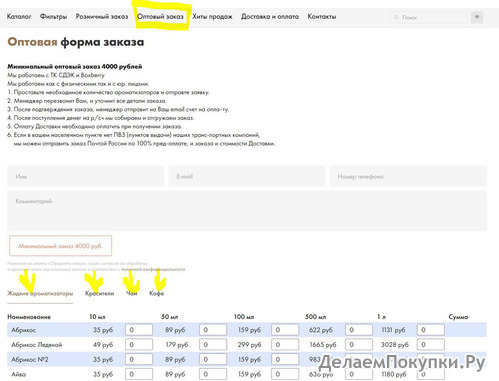Image resolution: width=499 pixels, height=381 pixels.
Task: Select Абрикос Ледяной 1 л quantity field
Action: [x=431, y=344]
